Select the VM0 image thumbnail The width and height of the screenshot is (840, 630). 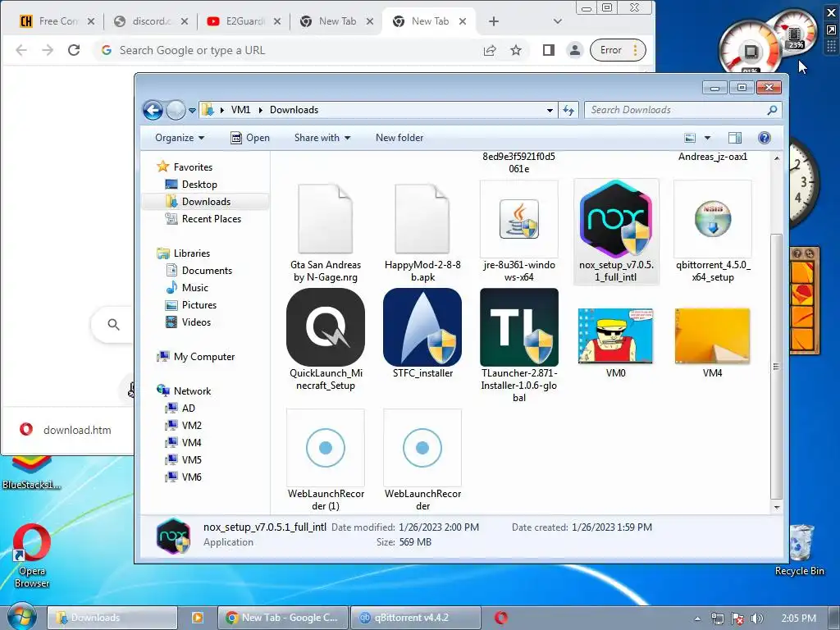pyautogui.click(x=615, y=343)
